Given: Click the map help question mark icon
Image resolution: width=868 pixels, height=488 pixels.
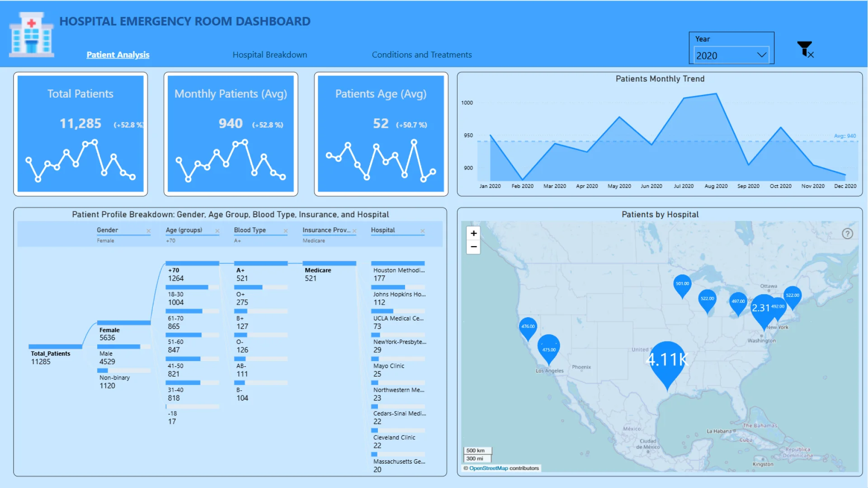Looking at the screenshot, I should pyautogui.click(x=847, y=234).
